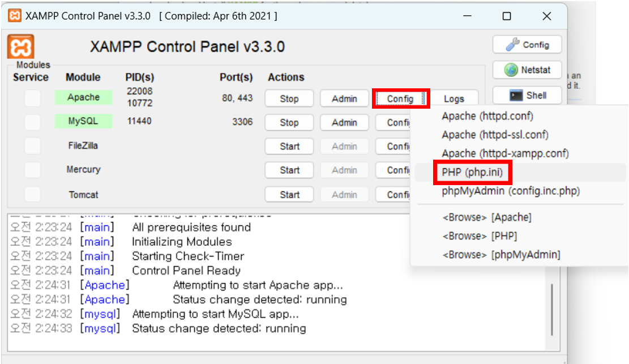Toggle MySQL service checkbox
This screenshot has width=629, height=364.
32,122
